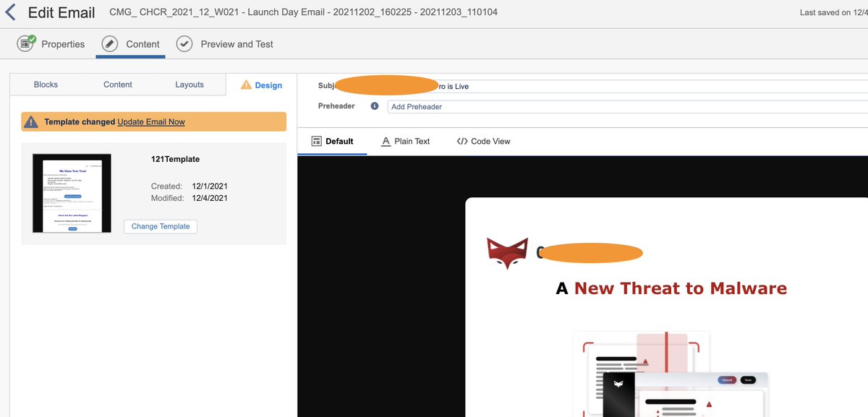The image size is (868, 417).
Task: Click the Modified date 12/4/2021
Action: 210,198
